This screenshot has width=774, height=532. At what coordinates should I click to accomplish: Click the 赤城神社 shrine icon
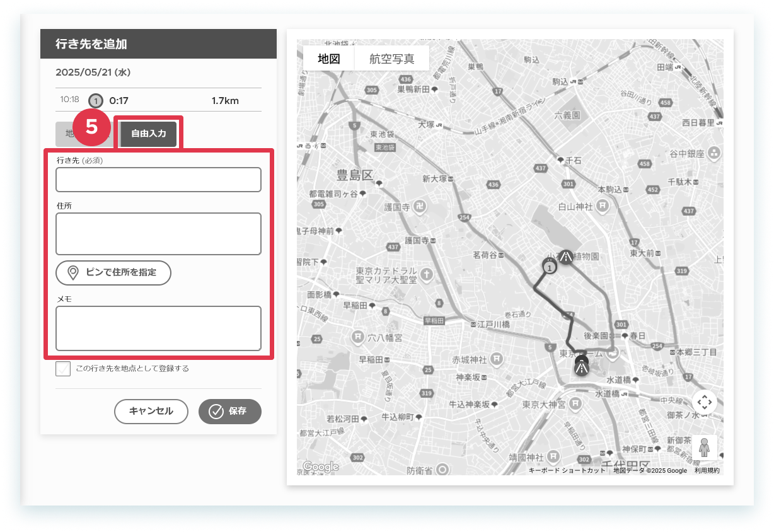(497, 359)
